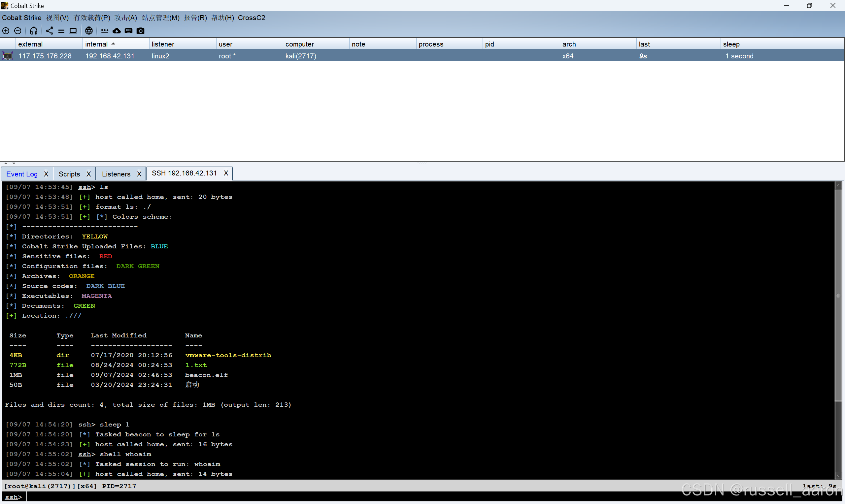Show credentials with the asterisks icon

105,31
